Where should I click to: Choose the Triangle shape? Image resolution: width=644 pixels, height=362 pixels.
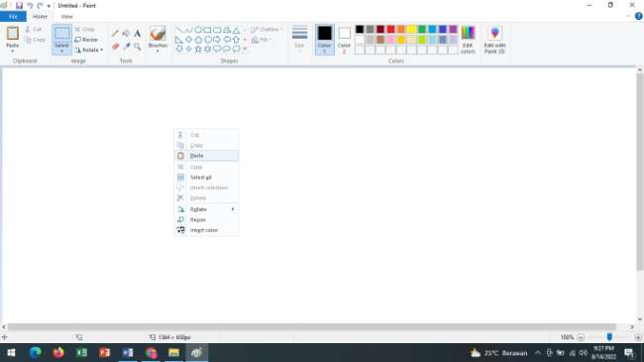click(x=236, y=30)
